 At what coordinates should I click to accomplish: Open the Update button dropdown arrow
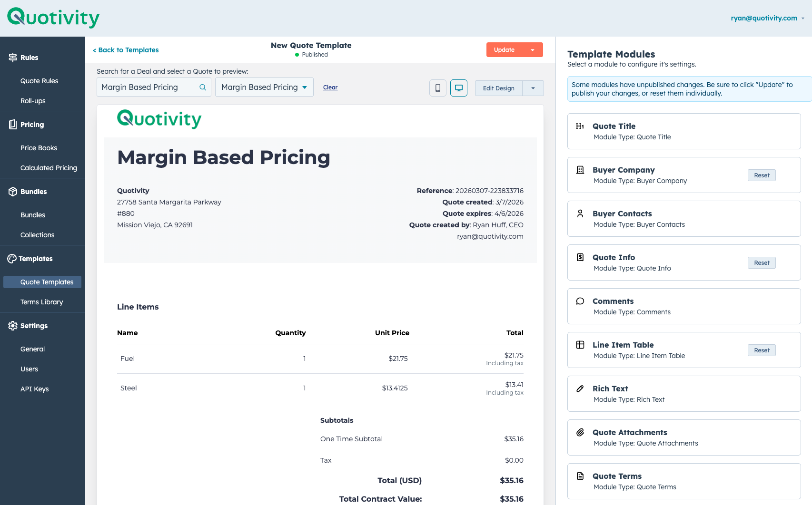click(x=533, y=50)
